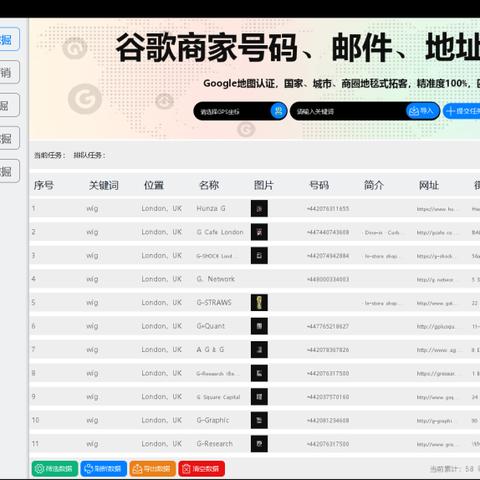Click the 当前任务 label

click(x=50, y=155)
